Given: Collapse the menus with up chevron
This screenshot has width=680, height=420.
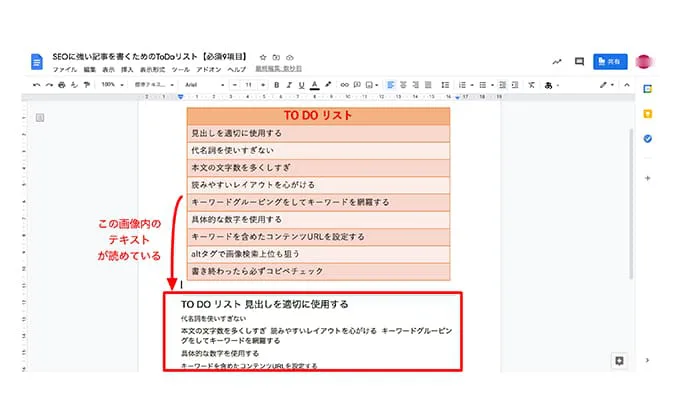Looking at the screenshot, I should coord(627,85).
